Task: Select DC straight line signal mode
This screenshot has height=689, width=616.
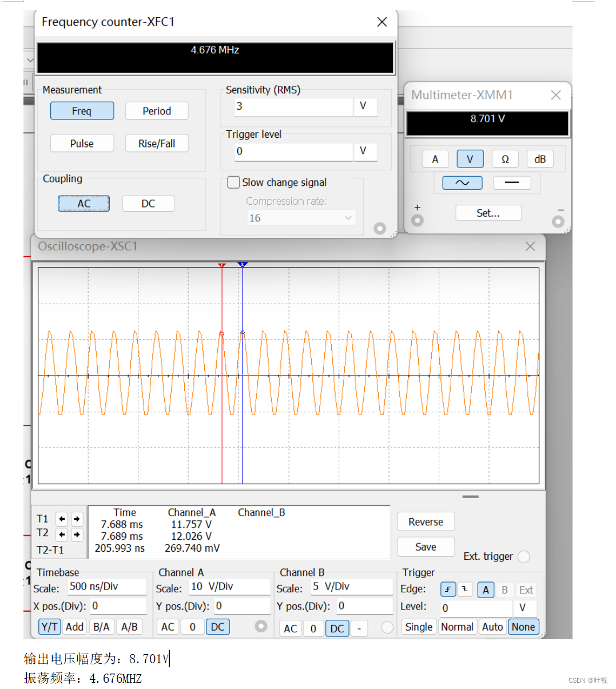Action: click(x=512, y=183)
